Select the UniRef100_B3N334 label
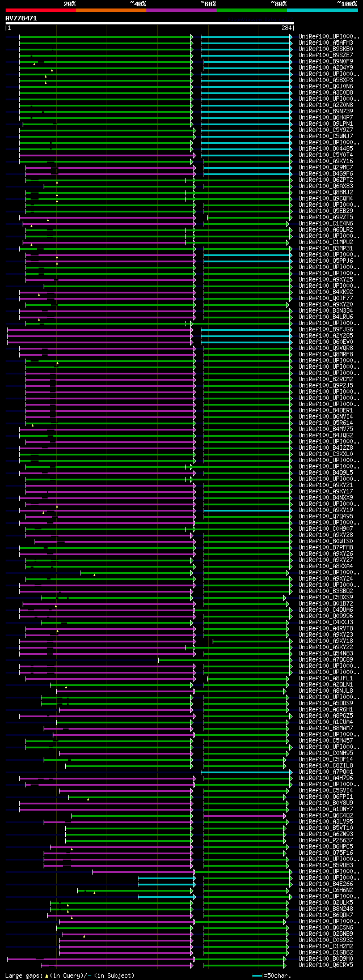 tap(326, 310)
